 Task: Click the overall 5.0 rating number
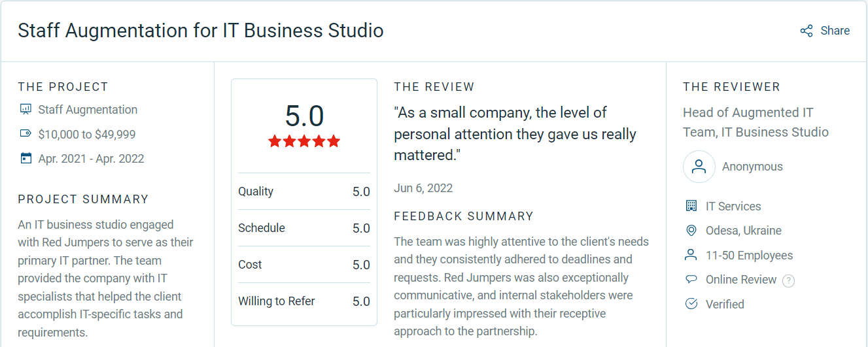[304, 116]
